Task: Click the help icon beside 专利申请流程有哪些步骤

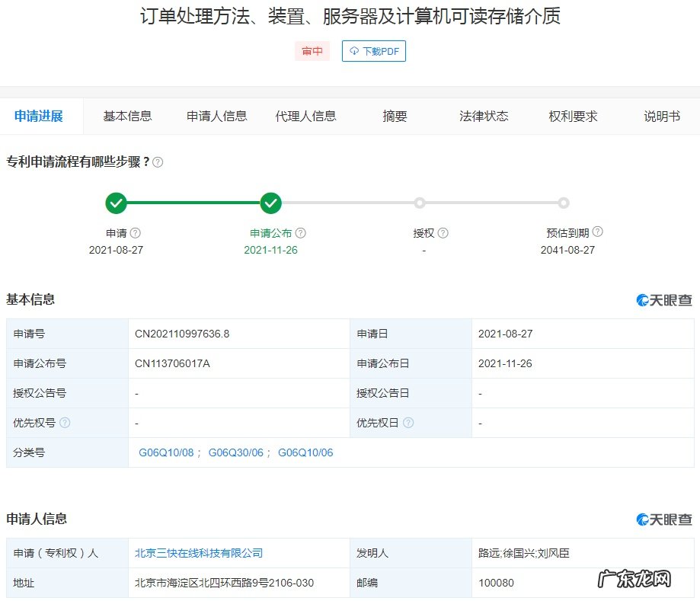Action: click(158, 161)
